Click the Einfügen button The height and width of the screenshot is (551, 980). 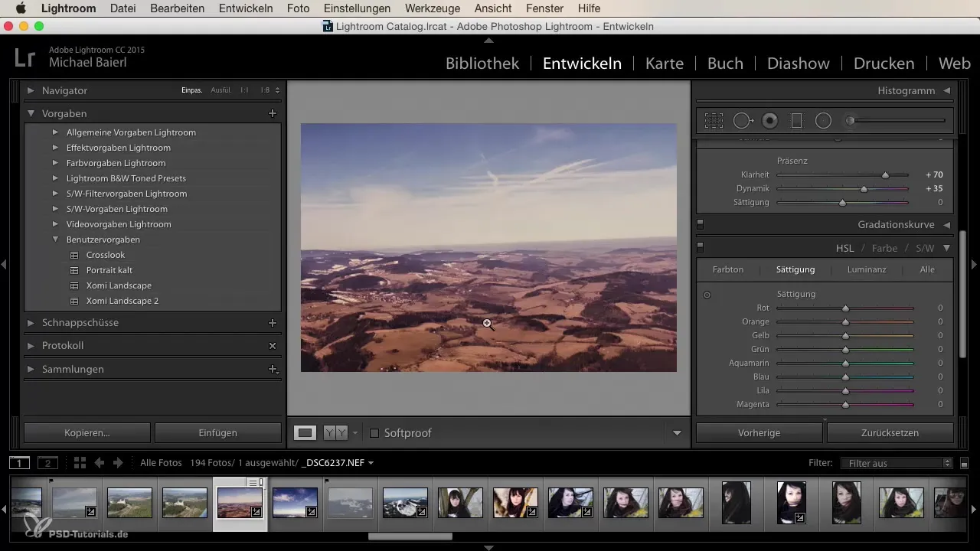pos(217,433)
